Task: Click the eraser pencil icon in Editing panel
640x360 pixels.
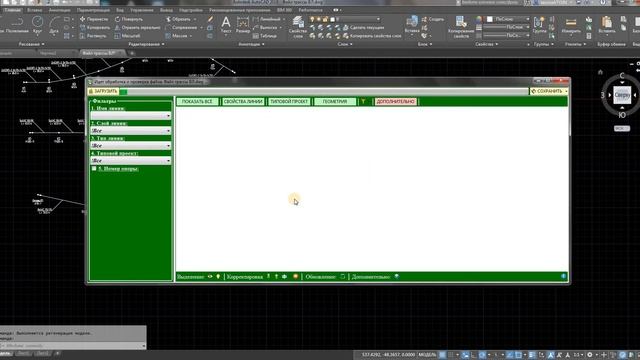Action: pyautogui.click(x=210, y=19)
